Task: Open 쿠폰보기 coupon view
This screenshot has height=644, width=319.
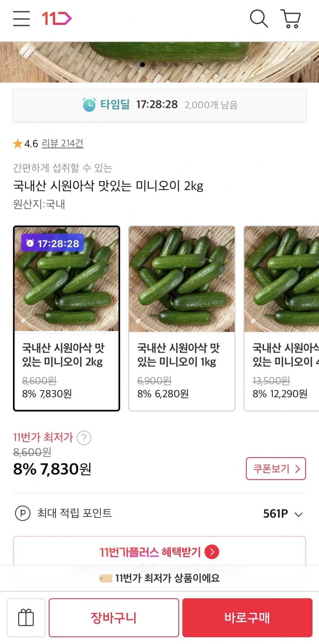Action: 276,468
